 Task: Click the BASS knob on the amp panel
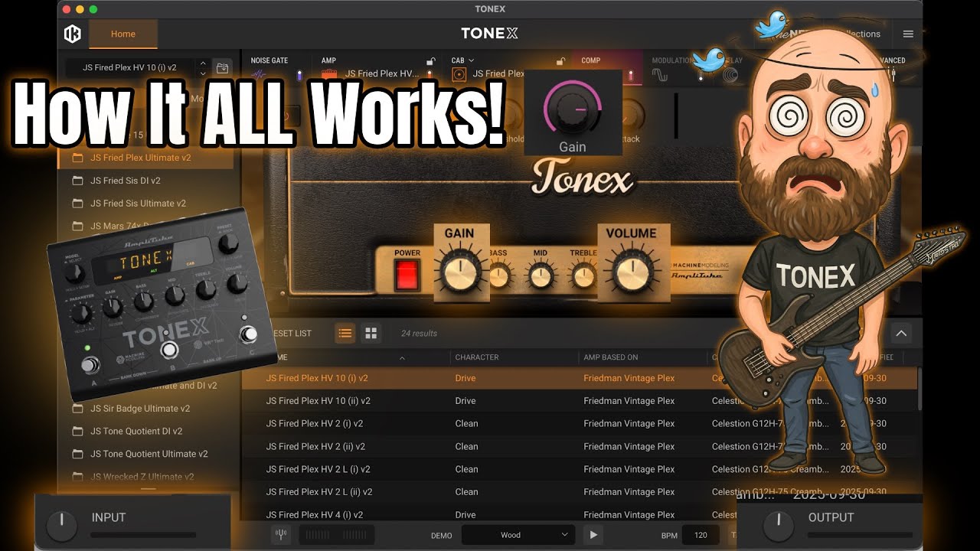(x=498, y=275)
